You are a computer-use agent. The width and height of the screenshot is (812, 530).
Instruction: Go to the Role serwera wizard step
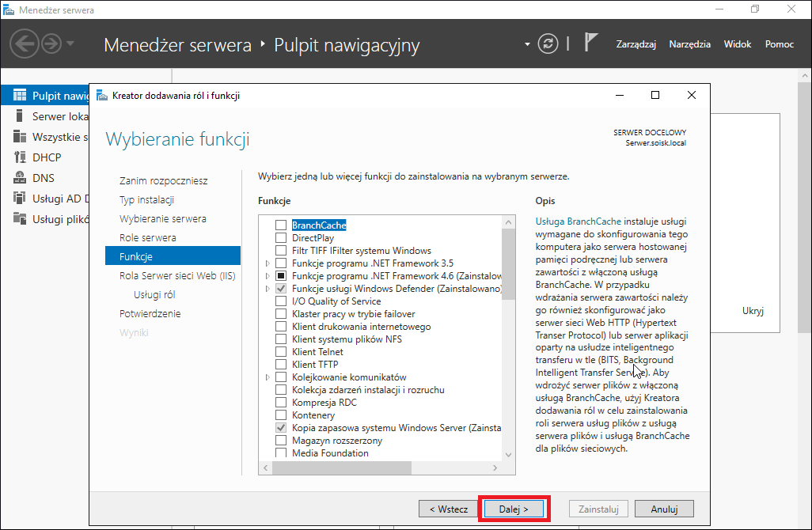(147, 237)
